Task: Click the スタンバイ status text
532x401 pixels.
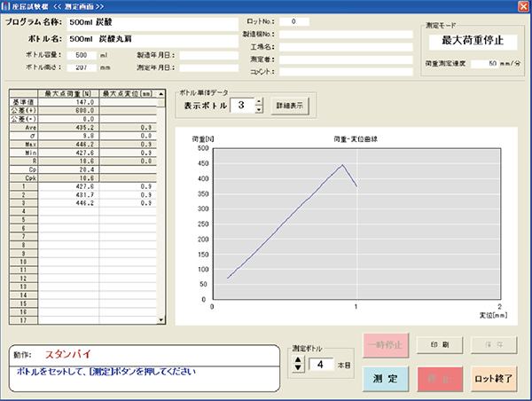Action: [x=68, y=355]
